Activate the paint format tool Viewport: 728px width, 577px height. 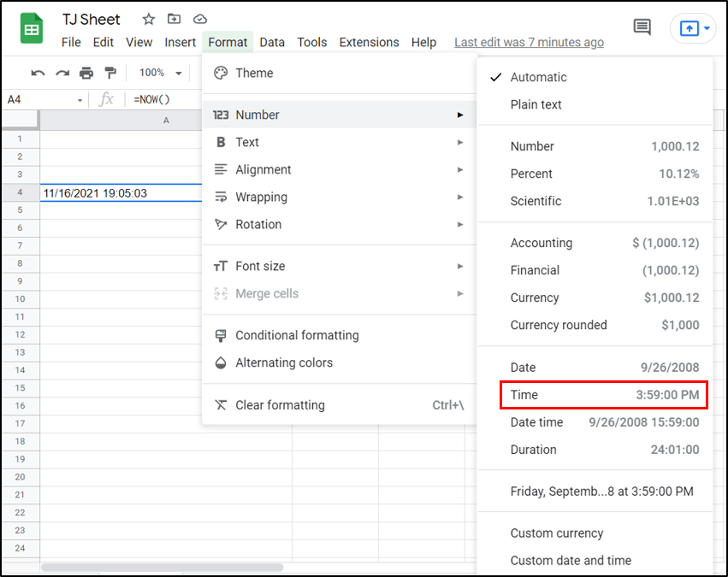coord(110,73)
